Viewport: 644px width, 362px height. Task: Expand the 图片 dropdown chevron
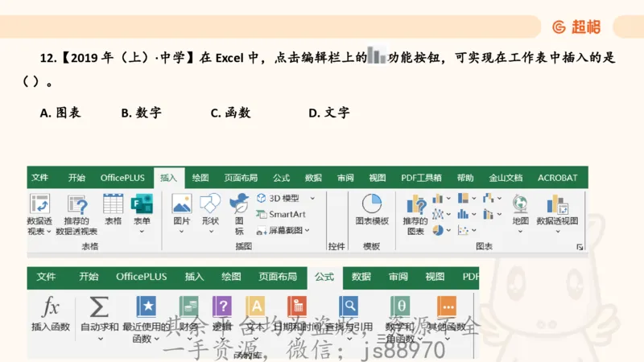181,232
